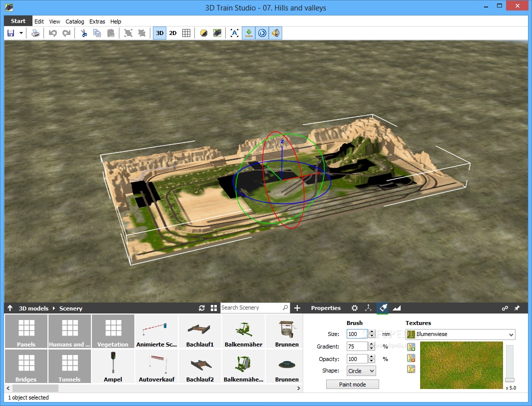532x406 pixels.
Task: Toggle the snap-to-ground green arrow button
Action: [249, 33]
